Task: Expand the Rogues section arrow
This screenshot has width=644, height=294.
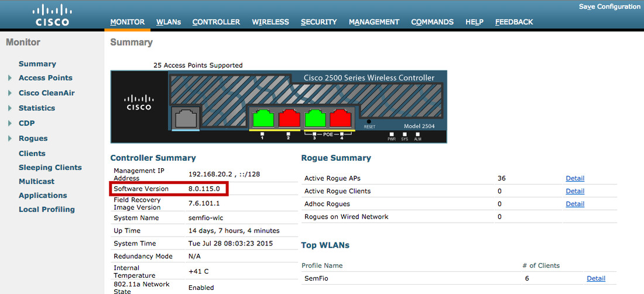Action: [10, 139]
